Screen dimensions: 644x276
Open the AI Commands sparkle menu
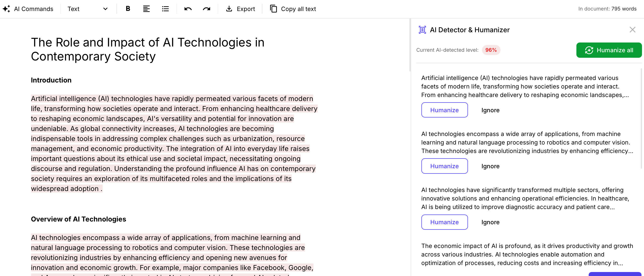(x=28, y=9)
